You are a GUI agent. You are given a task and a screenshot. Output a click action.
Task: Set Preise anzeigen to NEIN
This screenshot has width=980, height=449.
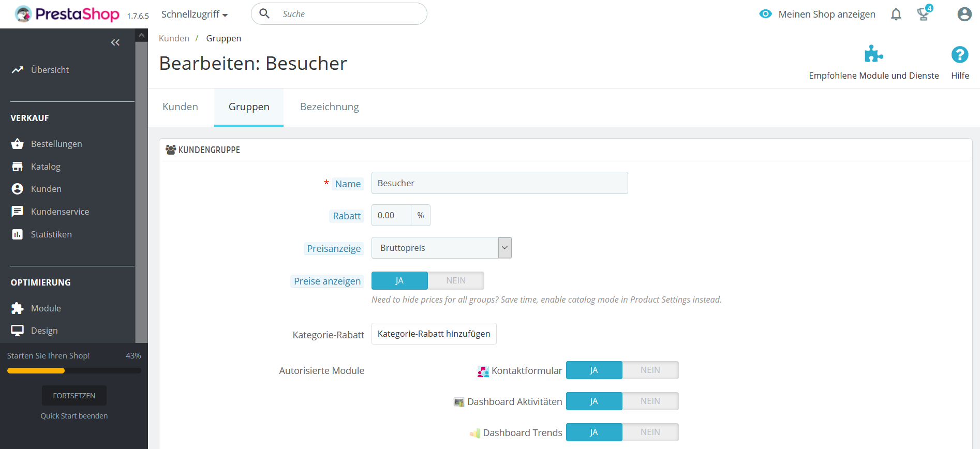click(456, 280)
